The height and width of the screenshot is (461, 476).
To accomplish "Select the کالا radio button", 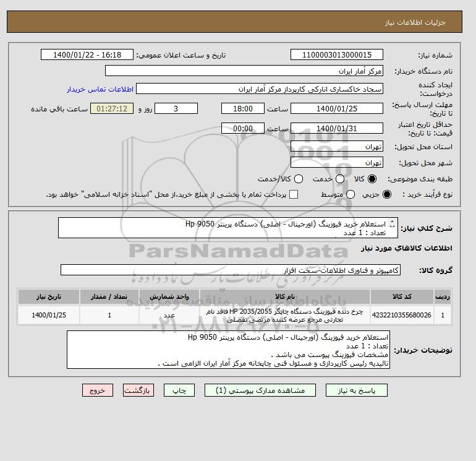I will tap(372, 179).
